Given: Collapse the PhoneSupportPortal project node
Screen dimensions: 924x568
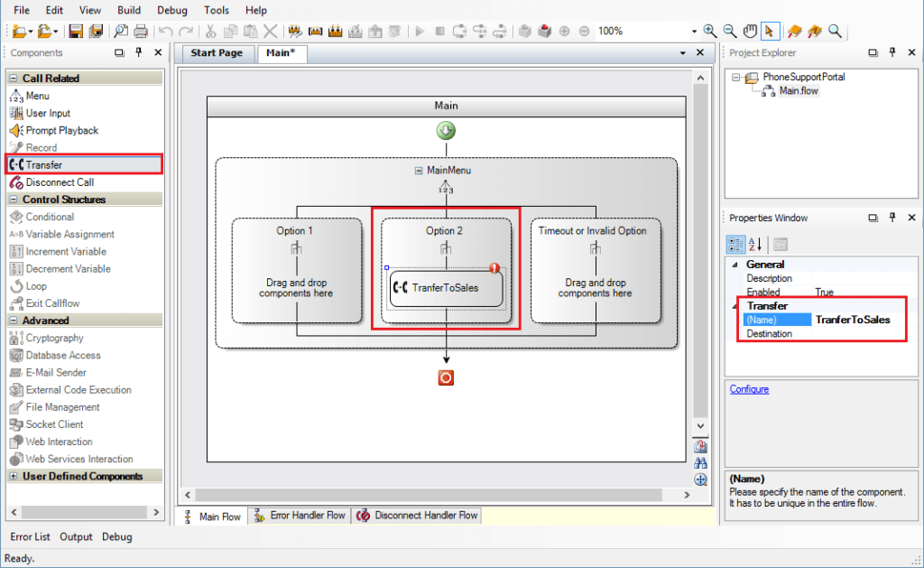Looking at the screenshot, I should click(x=735, y=78).
